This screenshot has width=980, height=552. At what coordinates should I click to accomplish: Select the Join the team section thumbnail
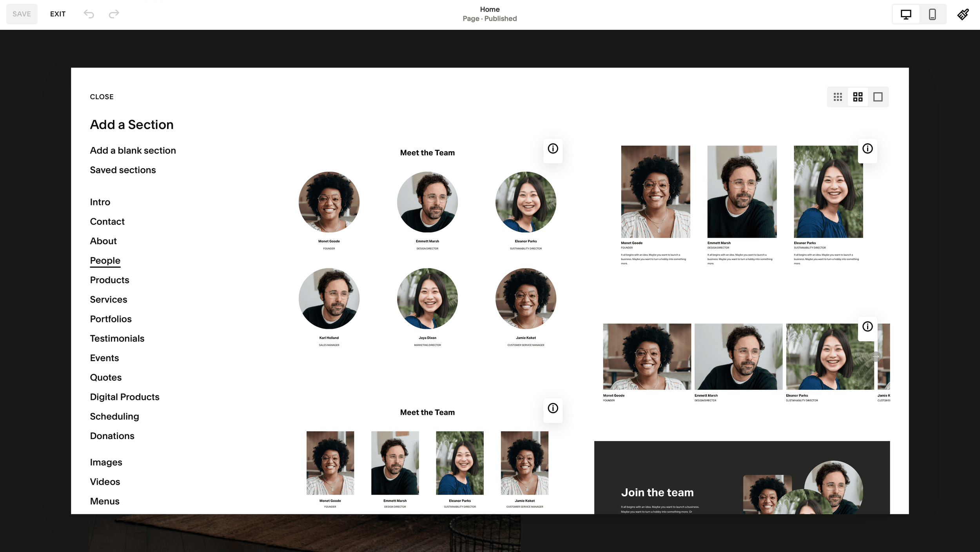[x=742, y=478]
